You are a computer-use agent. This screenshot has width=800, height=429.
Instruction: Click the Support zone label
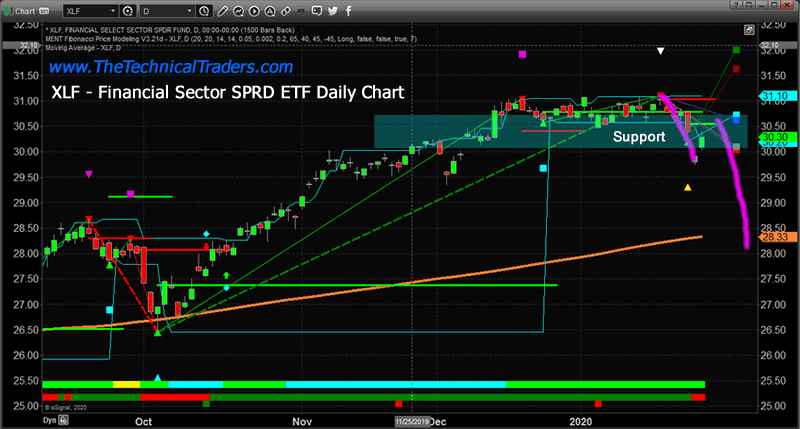pos(639,137)
